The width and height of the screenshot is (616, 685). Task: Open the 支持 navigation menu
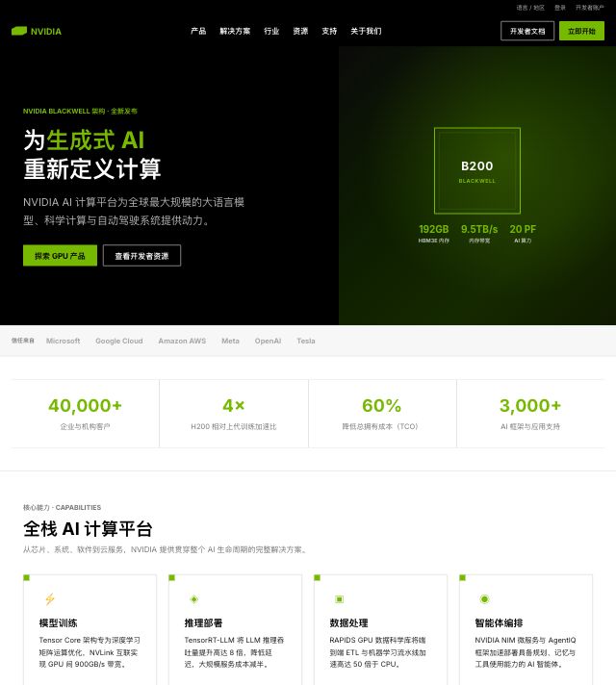(329, 31)
